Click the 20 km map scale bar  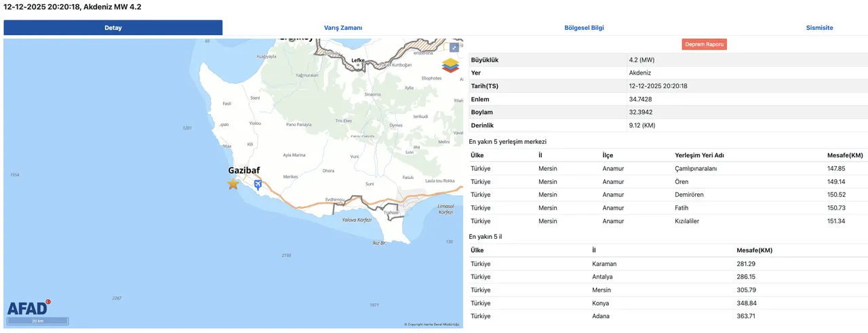tap(38, 321)
